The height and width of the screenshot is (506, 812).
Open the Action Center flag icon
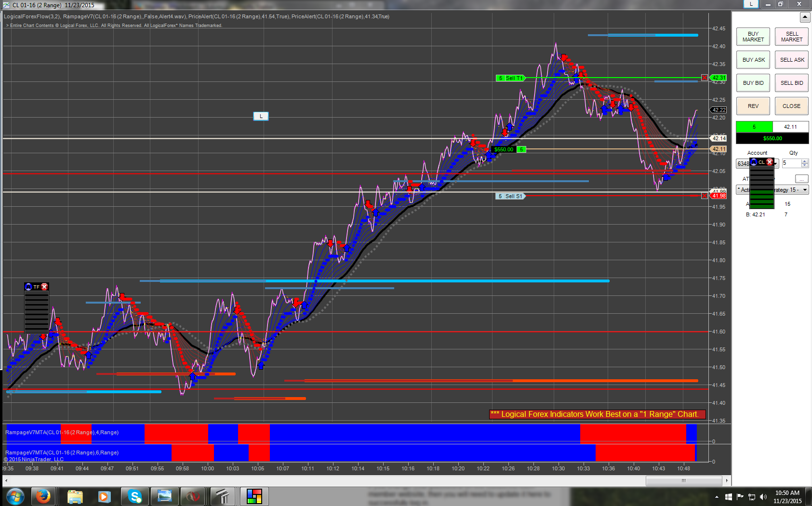tap(740, 497)
